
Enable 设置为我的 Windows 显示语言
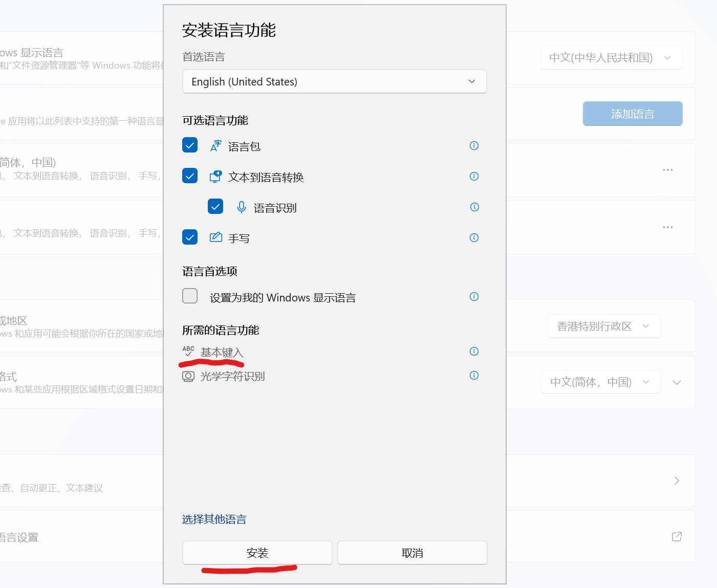[x=189, y=296]
